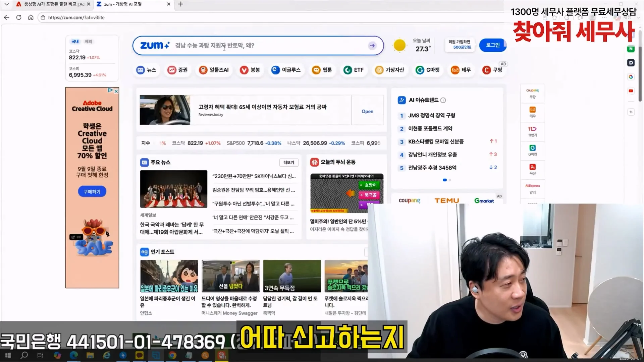644x362 pixels.
Task: Open the Eiffel Tower post thumbnail
Action: click(169, 276)
